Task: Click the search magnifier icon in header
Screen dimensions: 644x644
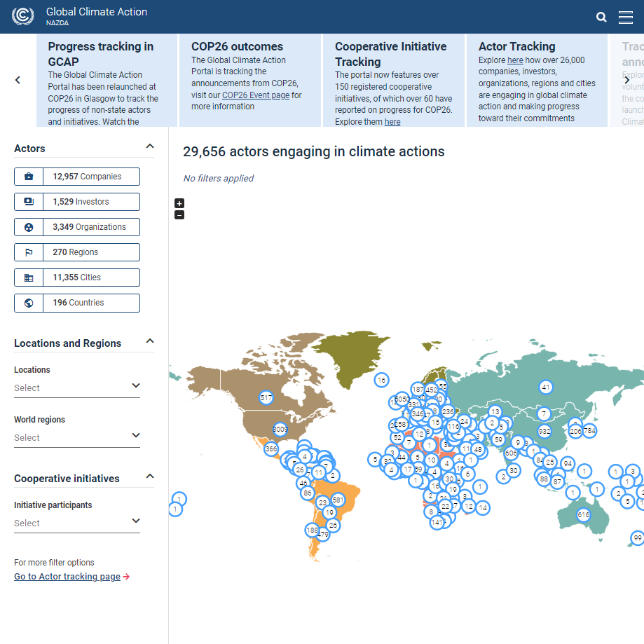Action: click(x=601, y=18)
